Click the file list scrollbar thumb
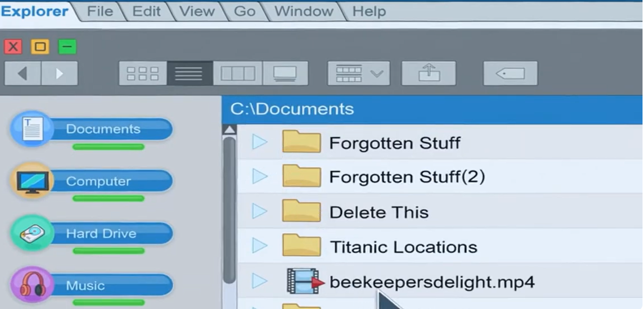 [x=229, y=210]
